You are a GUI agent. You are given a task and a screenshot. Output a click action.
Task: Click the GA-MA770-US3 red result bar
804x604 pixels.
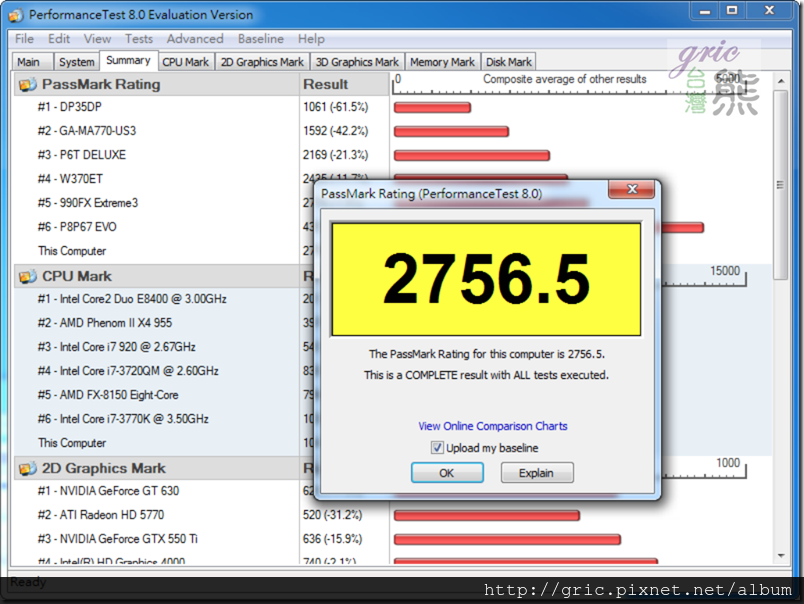click(x=451, y=132)
